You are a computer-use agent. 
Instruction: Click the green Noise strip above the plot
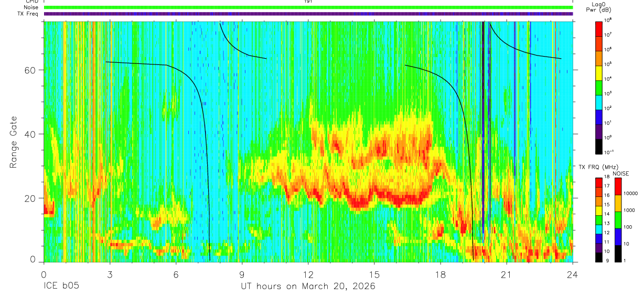pyautogui.click(x=308, y=7)
